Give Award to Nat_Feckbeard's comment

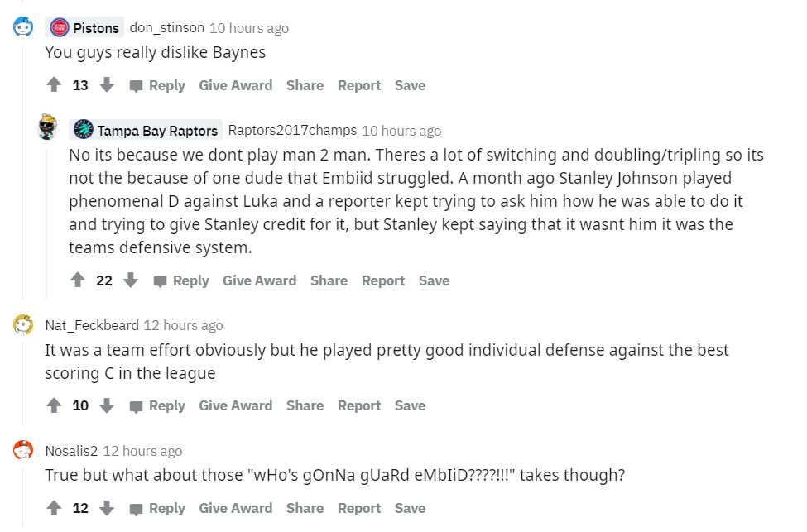pos(235,405)
